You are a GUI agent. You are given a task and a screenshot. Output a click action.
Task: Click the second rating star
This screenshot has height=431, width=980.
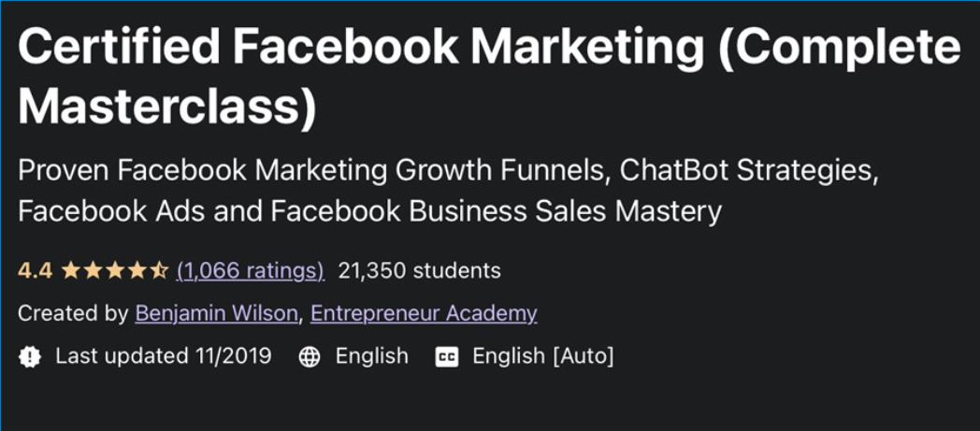[93, 271]
